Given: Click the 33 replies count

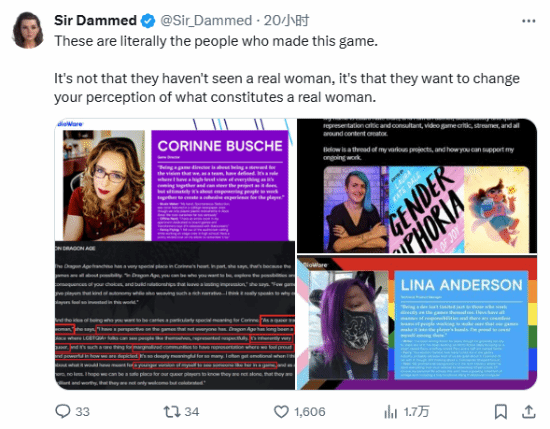Looking at the screenshot, I should [82, 411].
